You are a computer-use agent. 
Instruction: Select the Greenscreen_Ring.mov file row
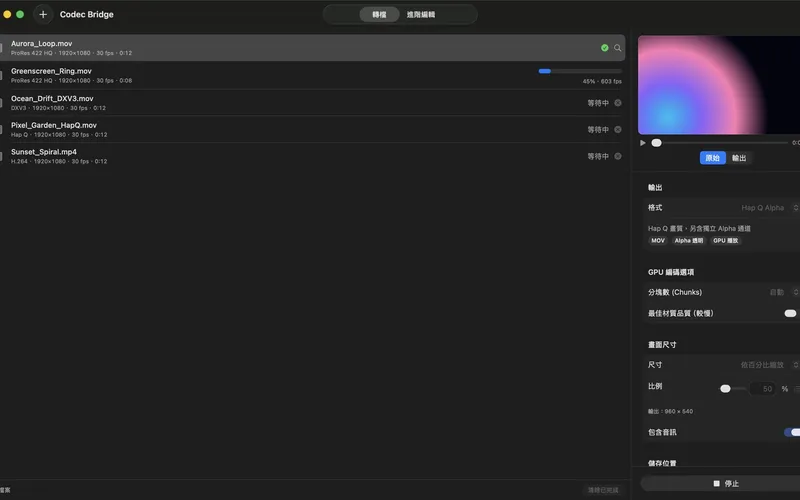312,75
